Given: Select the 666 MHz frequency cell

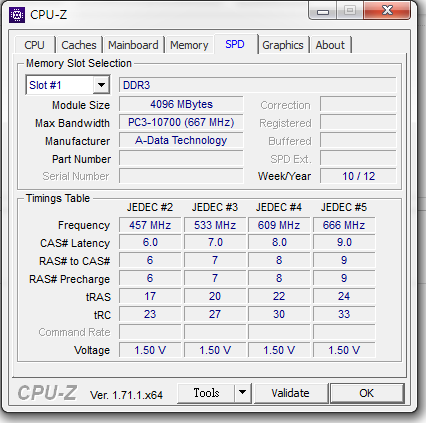Looking at the screenshot, I should (x=344, y=225).
